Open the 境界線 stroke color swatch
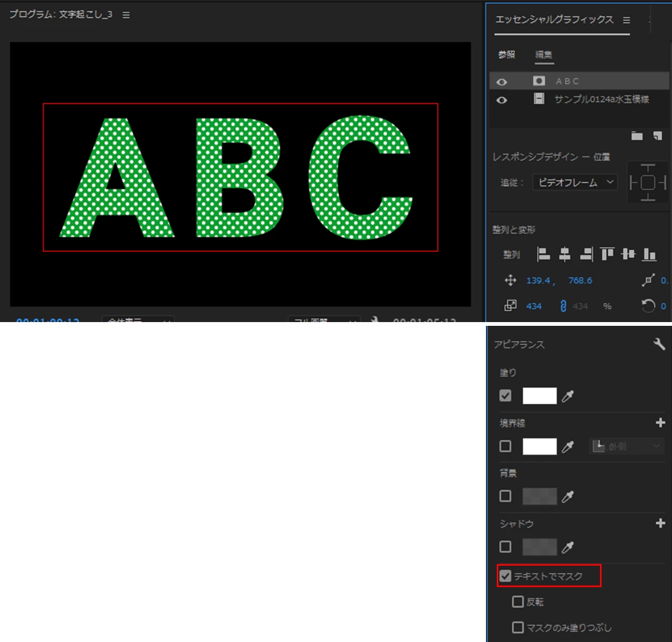The width and height of the screenshot is (672, 642). click(x=539, y=446)
